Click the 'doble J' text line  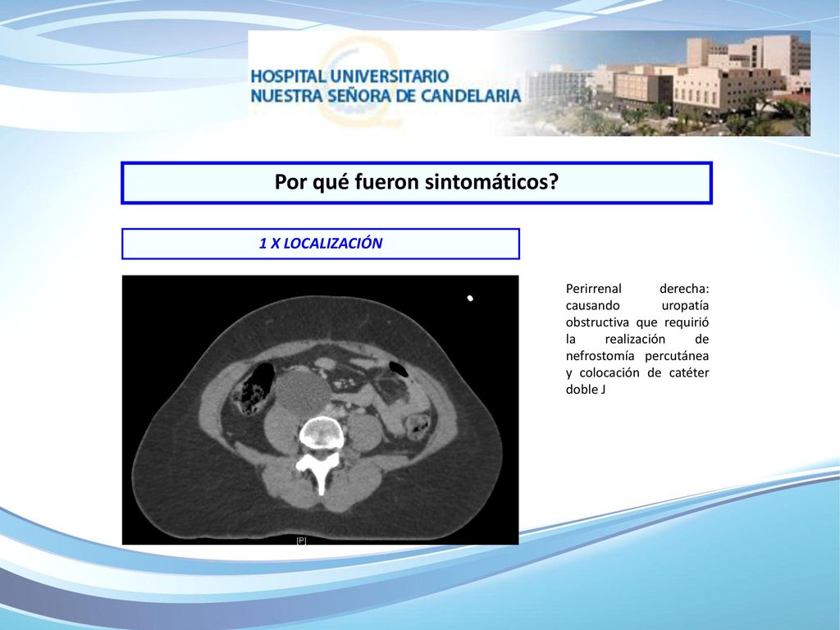point(586,390)
